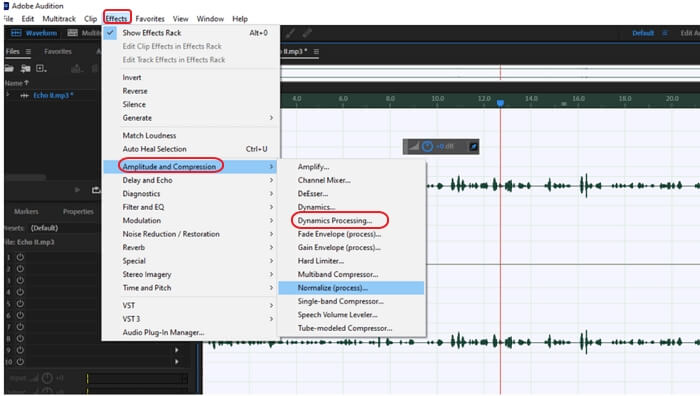
Task: Switch to the Markers tab
Action: click(26, 211)
